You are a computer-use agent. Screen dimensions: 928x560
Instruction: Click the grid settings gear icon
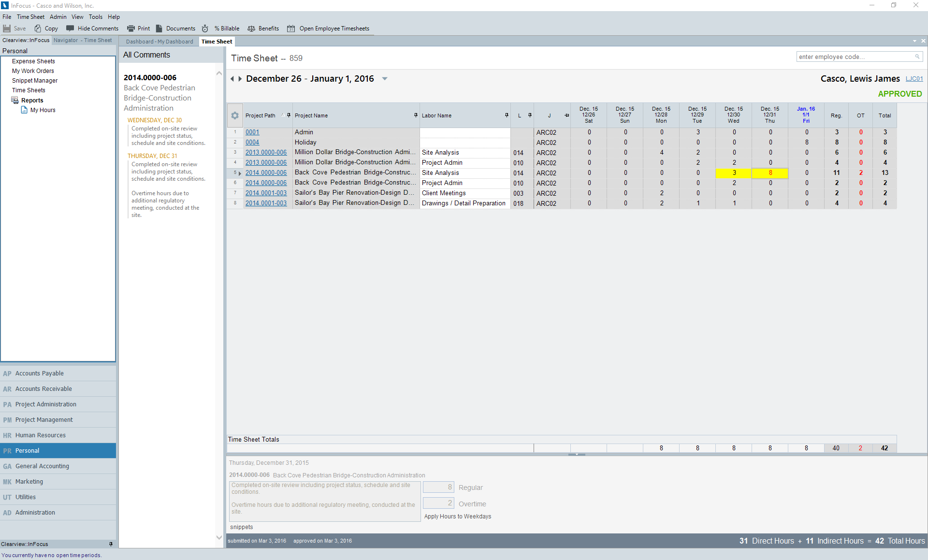(x=235, y=115)
